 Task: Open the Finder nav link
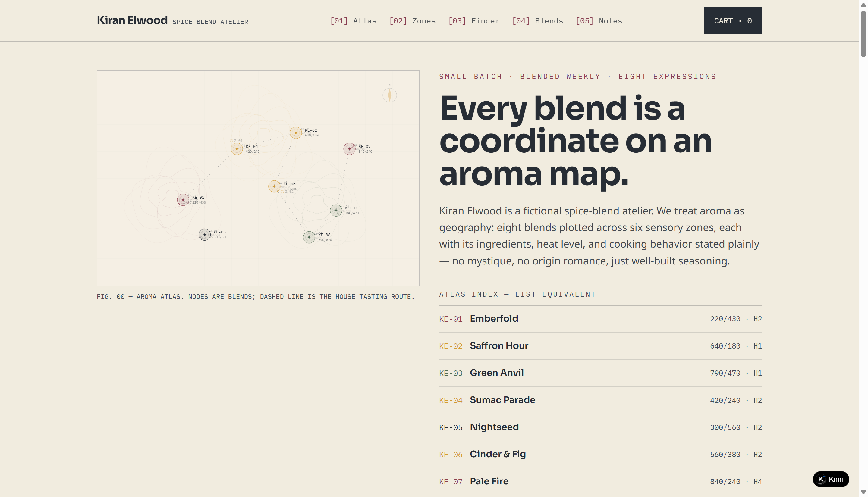473,21
